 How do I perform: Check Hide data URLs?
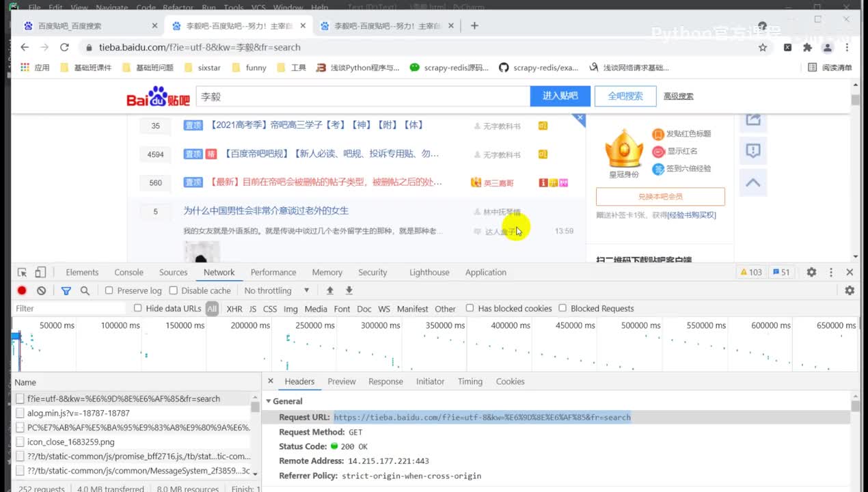[138, 308]
